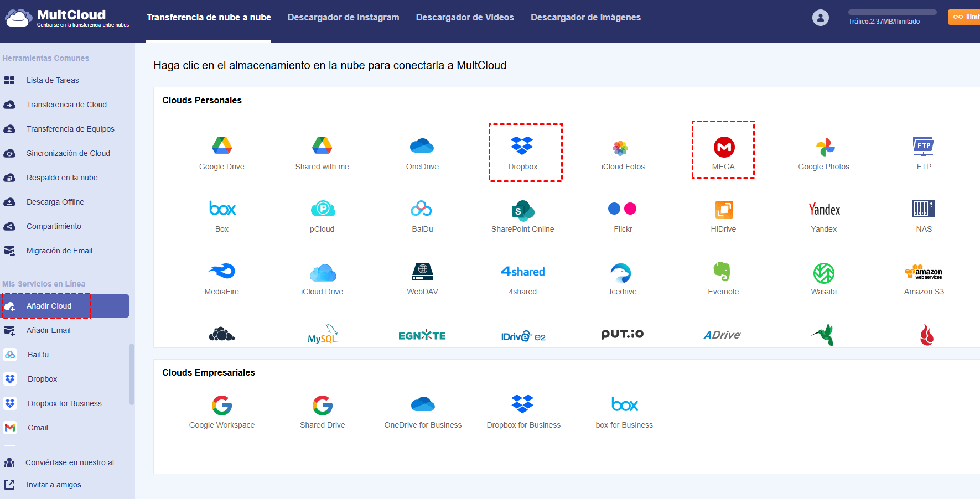Click the Añadir Cloud button
980x499 pixels.
click(49, 306)
